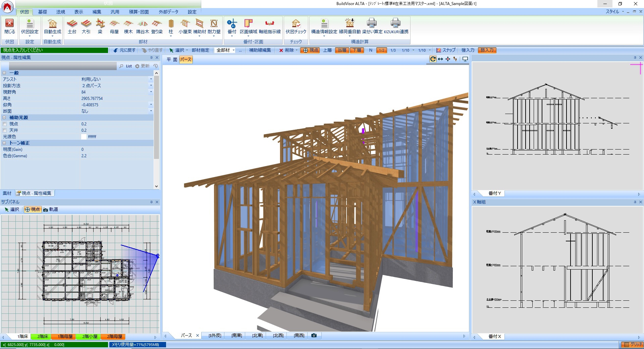
Task: Run 自動生成 auto generation
Action: click(52, 26)
